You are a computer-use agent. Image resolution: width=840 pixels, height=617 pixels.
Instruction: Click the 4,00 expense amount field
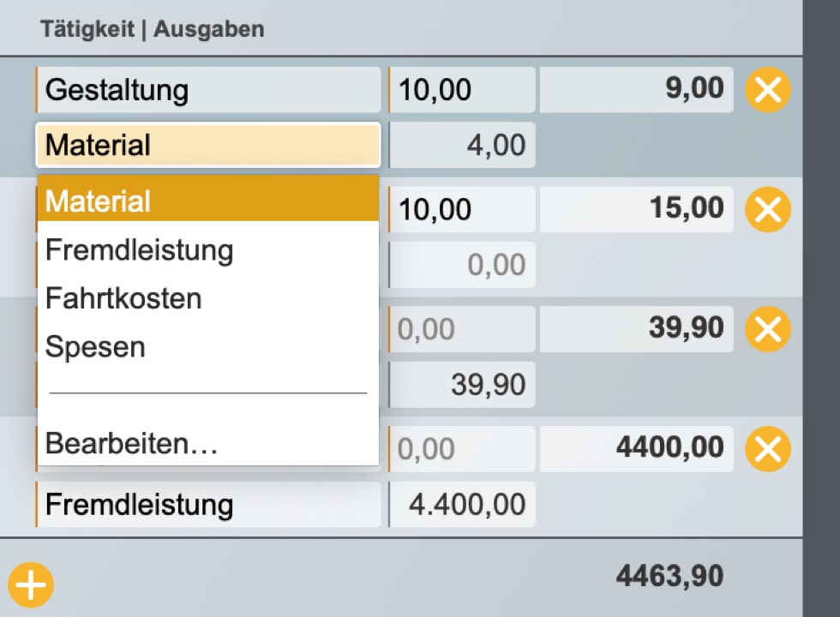tap(462, 145)
